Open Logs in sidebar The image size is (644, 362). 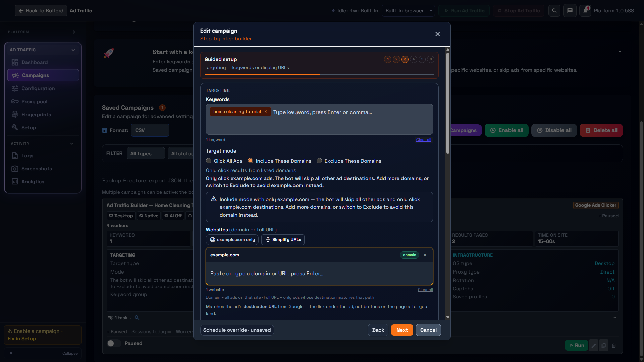43,156
